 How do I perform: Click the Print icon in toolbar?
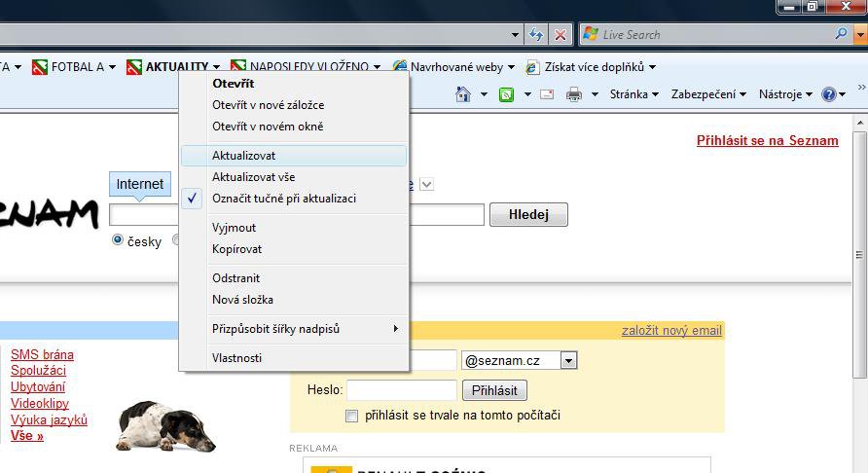click(574, 94)
